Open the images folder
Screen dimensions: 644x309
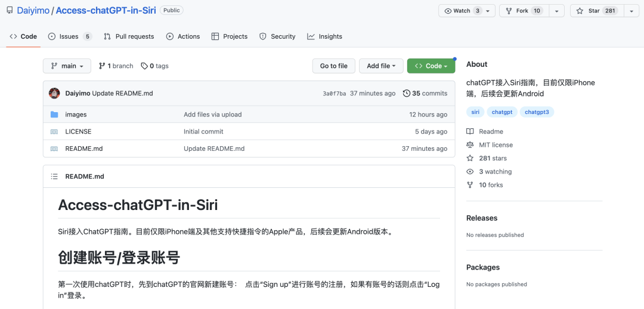click(76, 115)
